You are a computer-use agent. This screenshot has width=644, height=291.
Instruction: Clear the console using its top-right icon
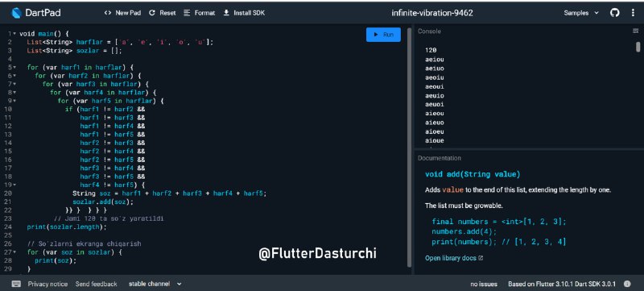(636, 31)
